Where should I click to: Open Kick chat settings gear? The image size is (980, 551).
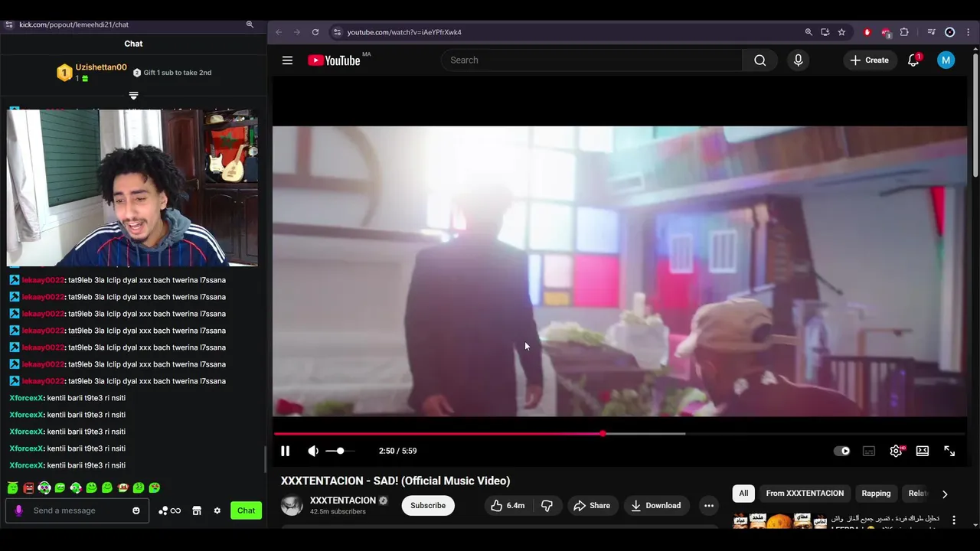point(217,510)
